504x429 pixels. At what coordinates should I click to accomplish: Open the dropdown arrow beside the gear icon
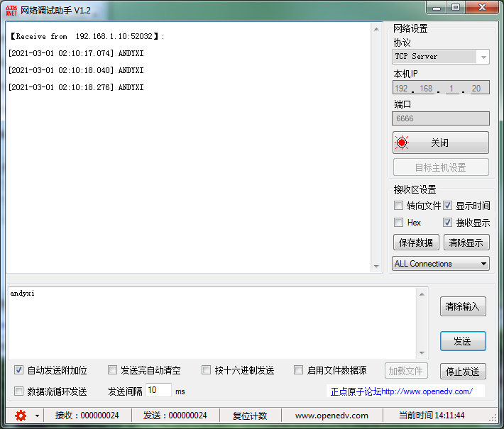tap(38, 416)
